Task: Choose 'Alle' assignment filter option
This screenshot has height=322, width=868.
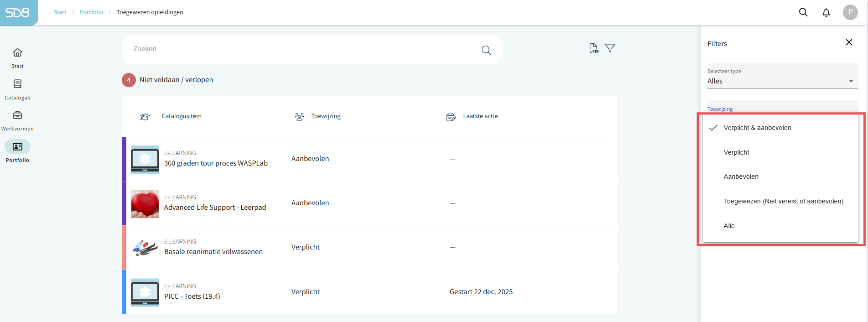Action: point(729,226)
